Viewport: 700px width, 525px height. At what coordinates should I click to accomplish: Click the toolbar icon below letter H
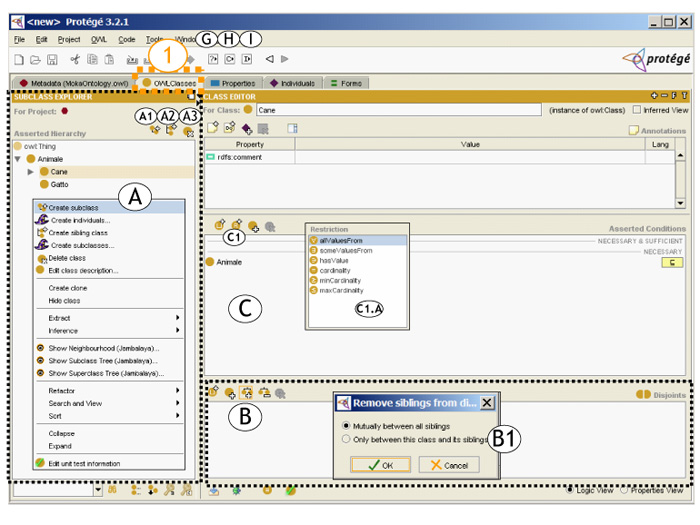(229, 59)
